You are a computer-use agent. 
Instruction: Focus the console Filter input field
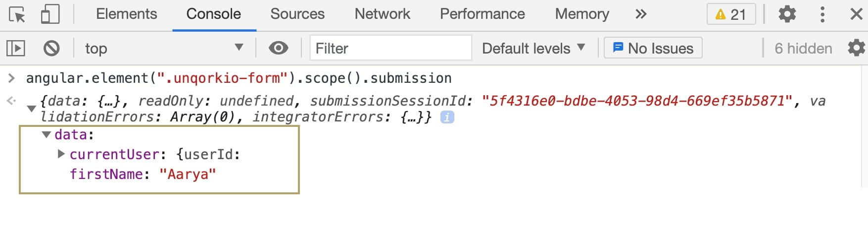(390, 48)
